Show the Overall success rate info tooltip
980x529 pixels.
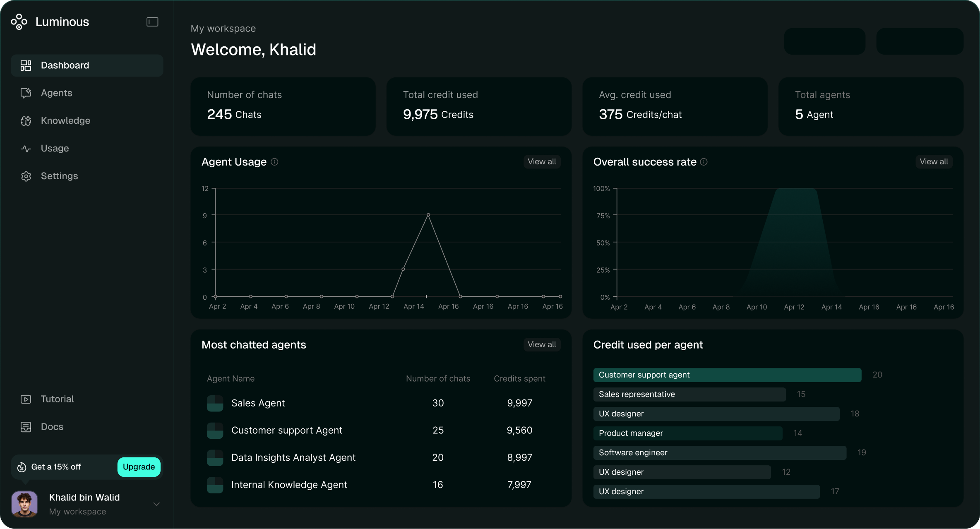704,162
